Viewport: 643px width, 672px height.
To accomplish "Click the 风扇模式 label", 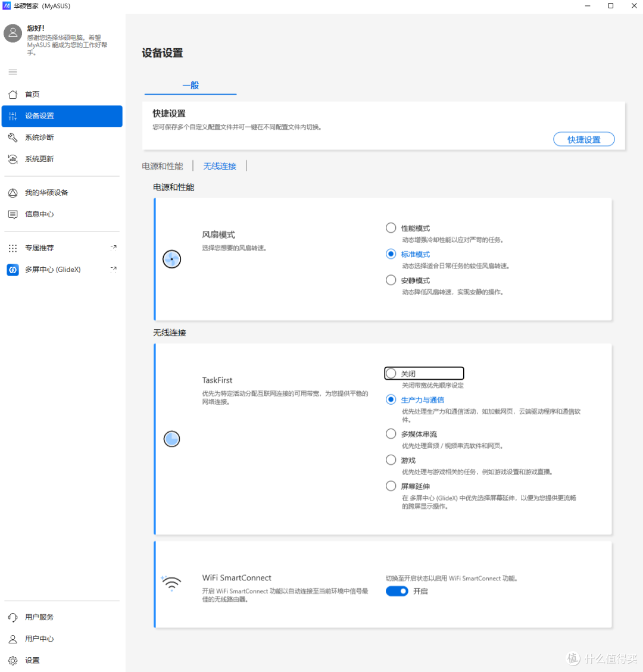I will tap(219, 235).
